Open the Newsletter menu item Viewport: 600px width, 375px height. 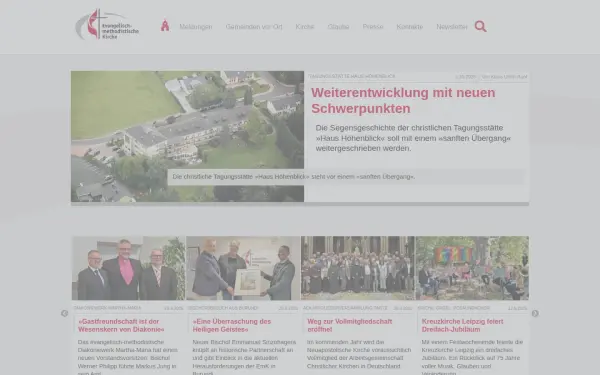[452, 27]
